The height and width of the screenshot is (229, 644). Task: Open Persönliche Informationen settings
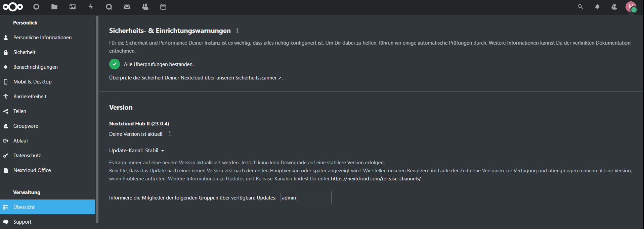pyautogui.click(x=48, y=38)
